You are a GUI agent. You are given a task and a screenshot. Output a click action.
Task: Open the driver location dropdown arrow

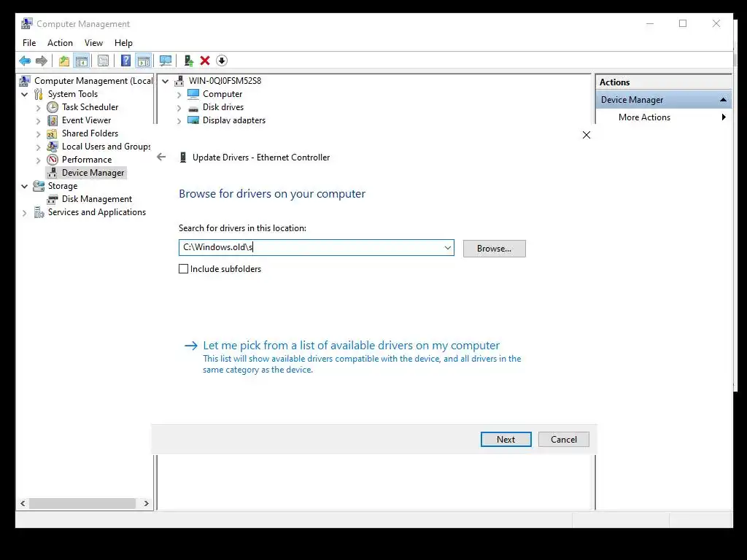[x=447, y=248]
